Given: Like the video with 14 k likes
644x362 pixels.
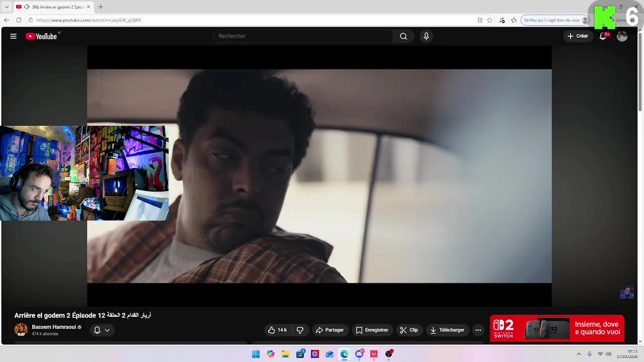Looking at the screenshot, I should (277, 330).
